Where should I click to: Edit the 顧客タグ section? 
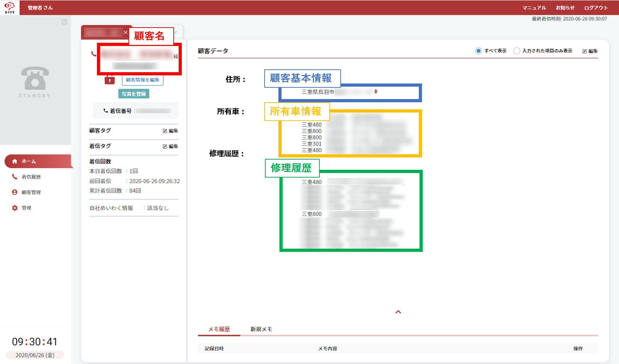pyautogui.click(x=170, y=131)
